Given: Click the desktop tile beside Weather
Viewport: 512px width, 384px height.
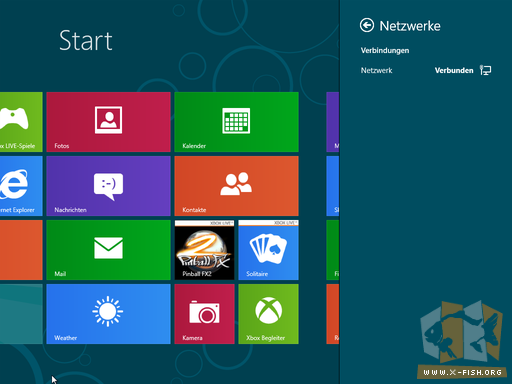Looking at the screenshot, I should [21, 314].
